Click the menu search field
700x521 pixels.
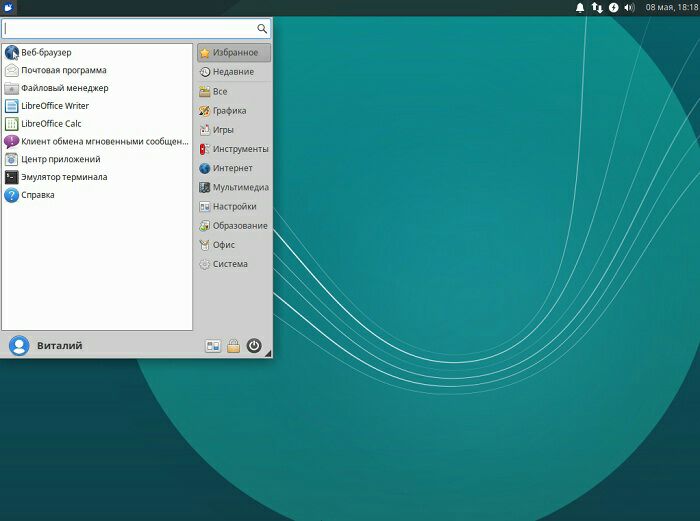136,29
